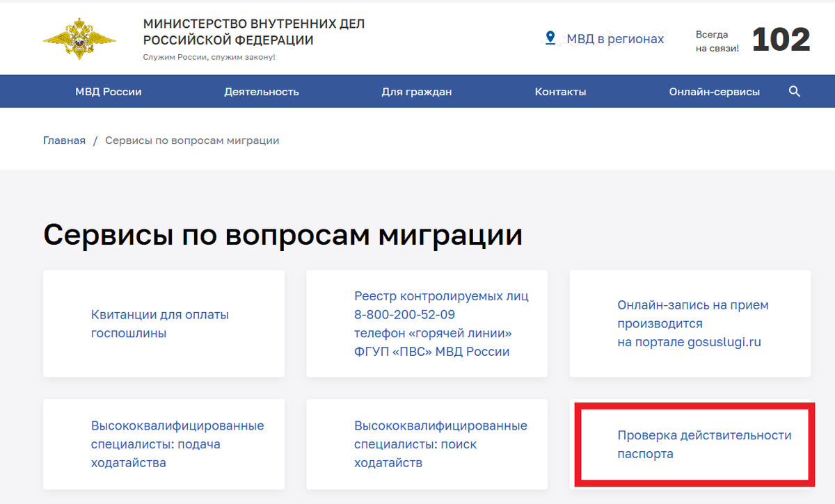This screenshot has height=504, width=835.
Task: Open Проверка действительности паспорта service
Action: pos(703,444)
